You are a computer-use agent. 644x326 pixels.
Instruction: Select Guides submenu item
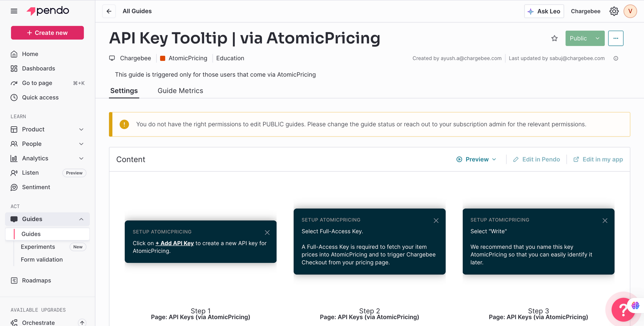(x=47, y=234)
